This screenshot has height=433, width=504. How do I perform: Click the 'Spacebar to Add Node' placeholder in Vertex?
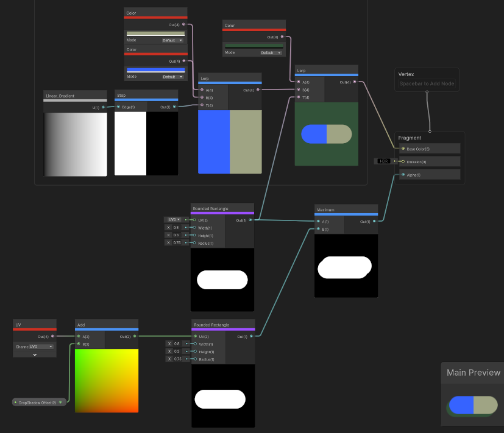[427, 83]
